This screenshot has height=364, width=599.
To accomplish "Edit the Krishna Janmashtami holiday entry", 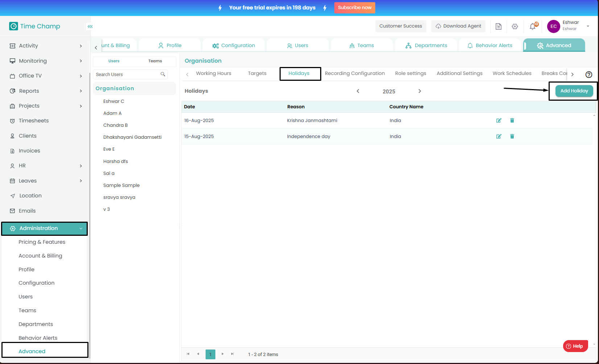I will click(x=499, y=121).
